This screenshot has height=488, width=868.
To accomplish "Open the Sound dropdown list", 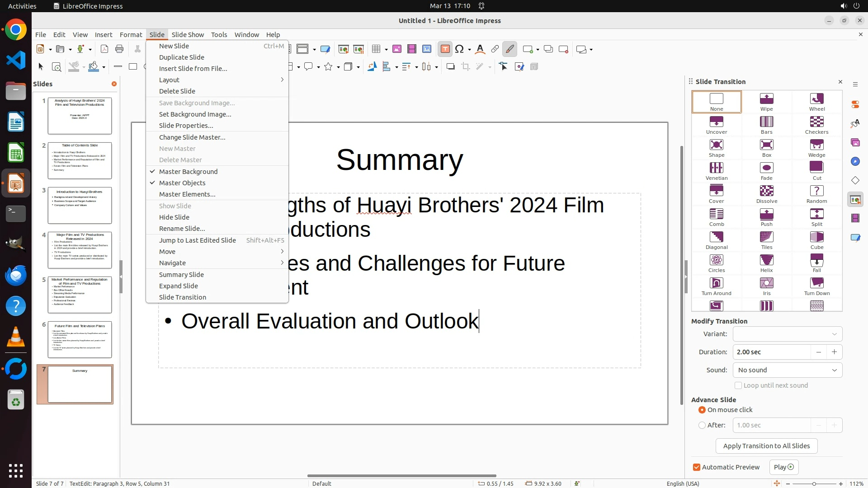I will 787,370.
